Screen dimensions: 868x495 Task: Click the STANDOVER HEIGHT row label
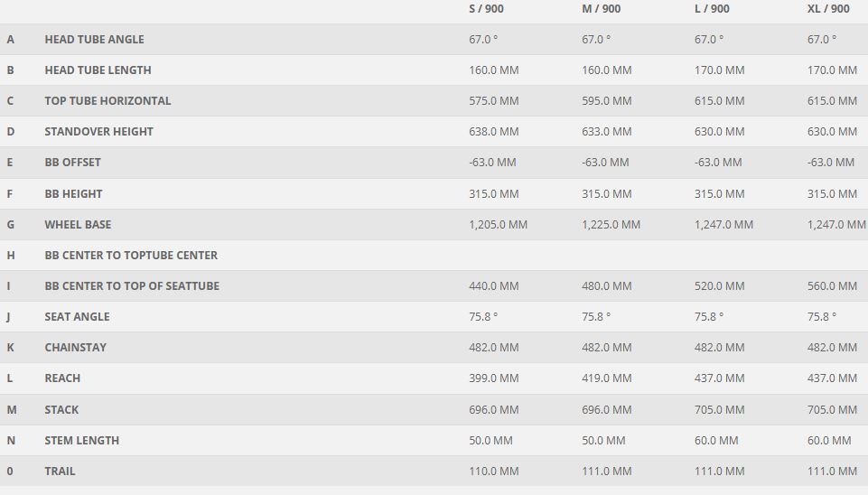98,132
